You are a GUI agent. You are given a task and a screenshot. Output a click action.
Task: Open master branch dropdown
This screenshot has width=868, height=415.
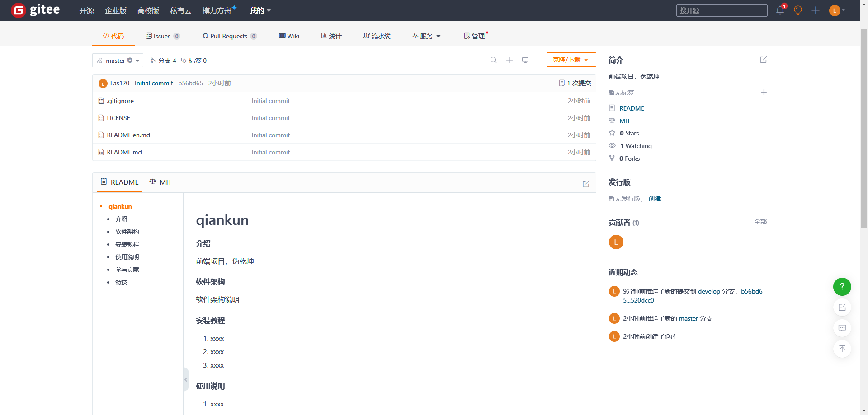[118, 61]
